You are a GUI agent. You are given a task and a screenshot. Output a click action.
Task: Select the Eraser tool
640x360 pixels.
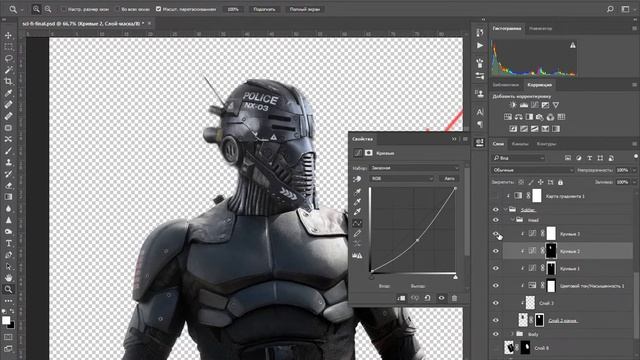pyautogui.click(x=8, y=185)
